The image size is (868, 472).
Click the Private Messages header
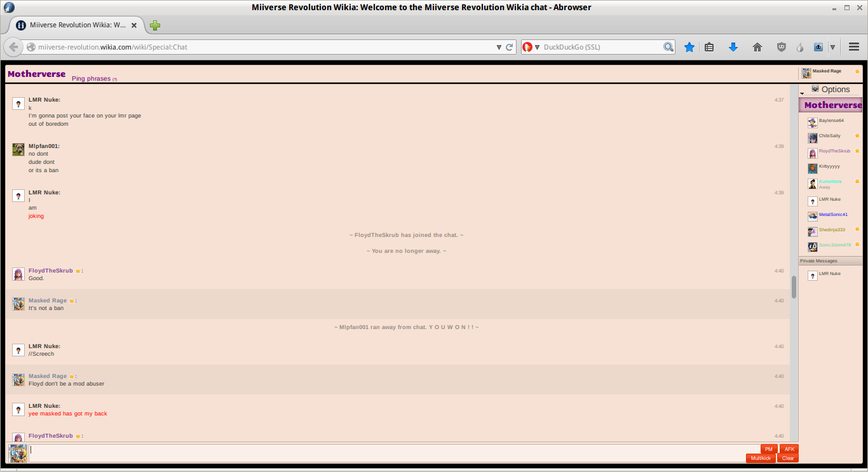tap(831, 261)
